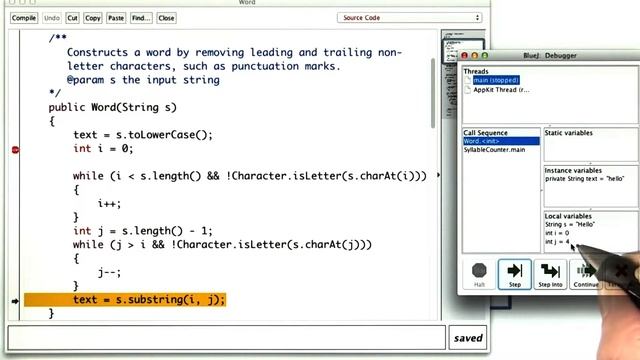Click the editor vertical scrollbar thumb

[433, 93]
